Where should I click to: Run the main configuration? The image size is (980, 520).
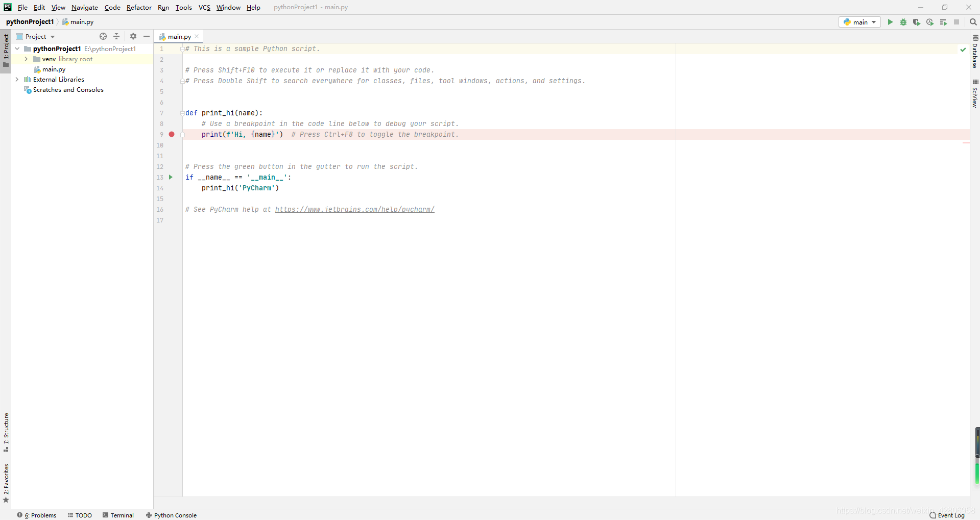[890, 22]
